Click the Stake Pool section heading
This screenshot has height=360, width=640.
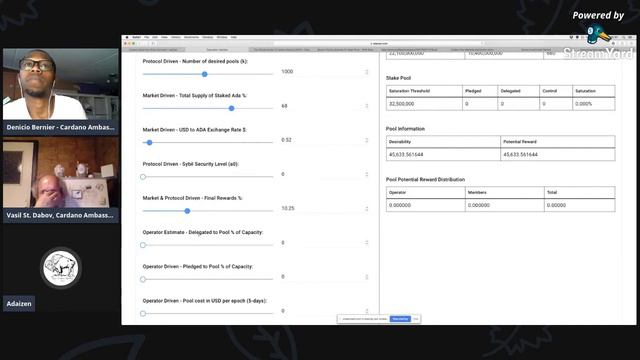pos(398,78)
